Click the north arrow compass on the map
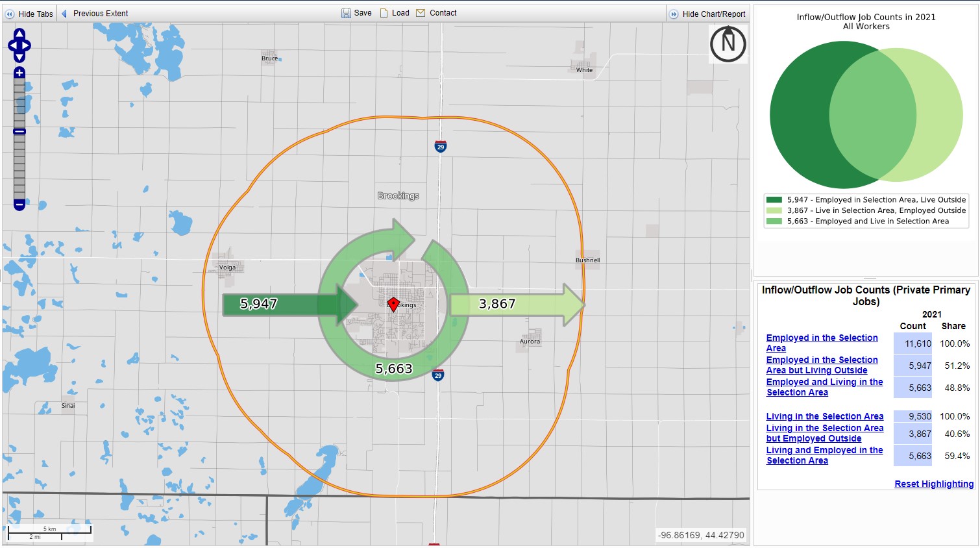This screenshot has height=548, width=980. point(728,44)
